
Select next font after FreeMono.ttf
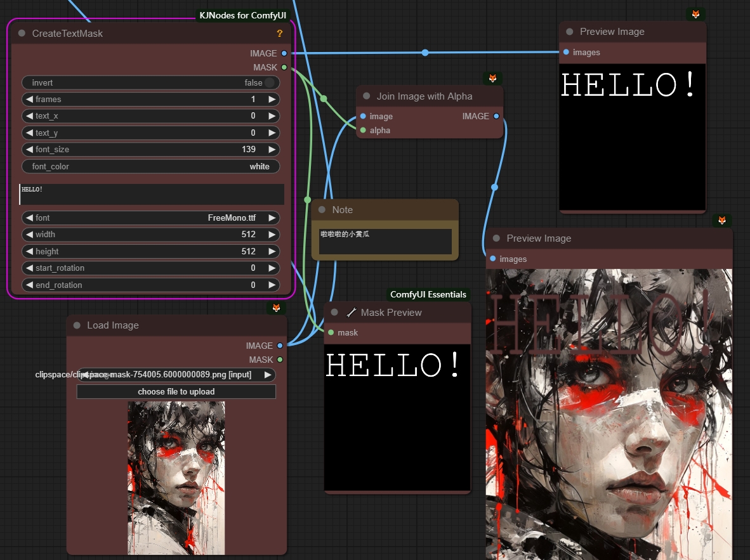(272, 218)
